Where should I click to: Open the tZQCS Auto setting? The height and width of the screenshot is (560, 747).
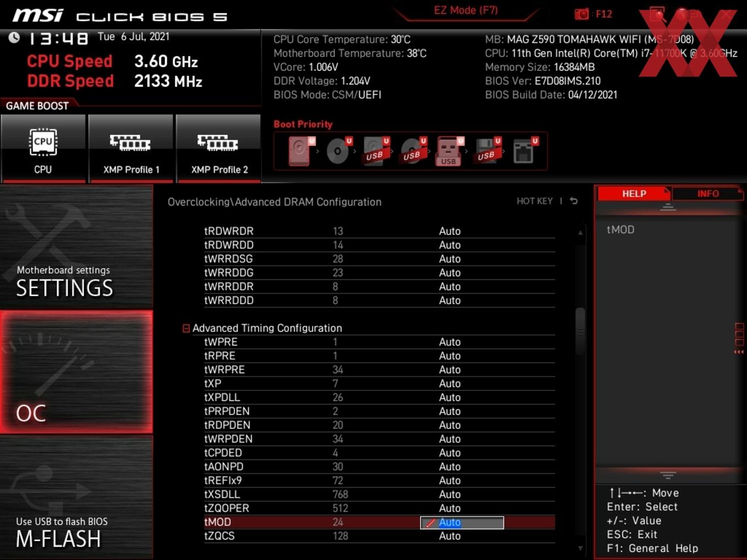(x=450, y=536)
